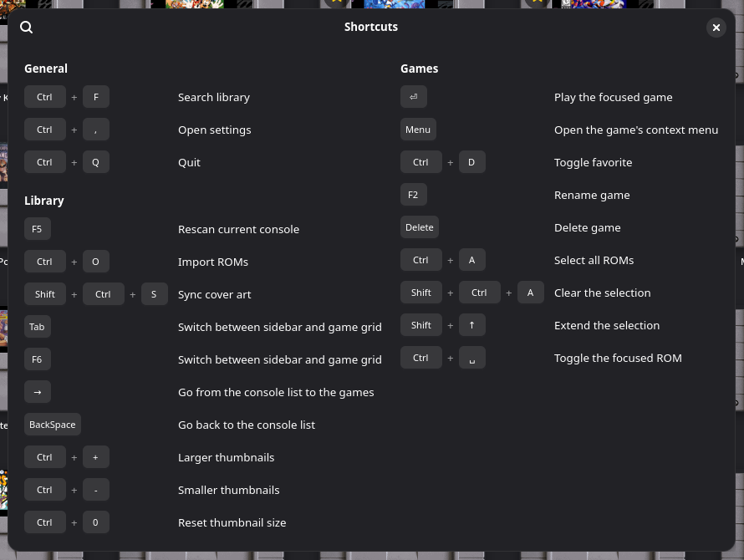Screen dimensions: 744x560
Task: Click the S key for Sync cover art
Action: [154, 293]
